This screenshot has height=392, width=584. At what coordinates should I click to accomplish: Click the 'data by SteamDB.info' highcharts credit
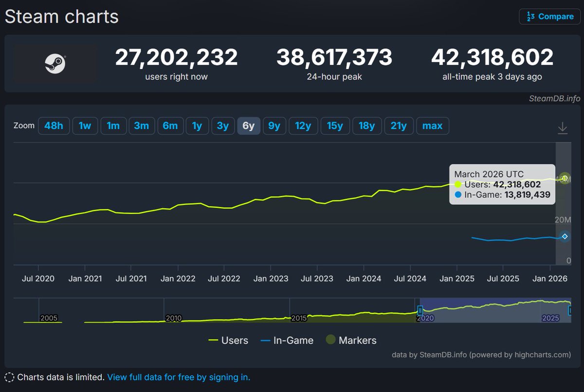[x=481, y=355]
